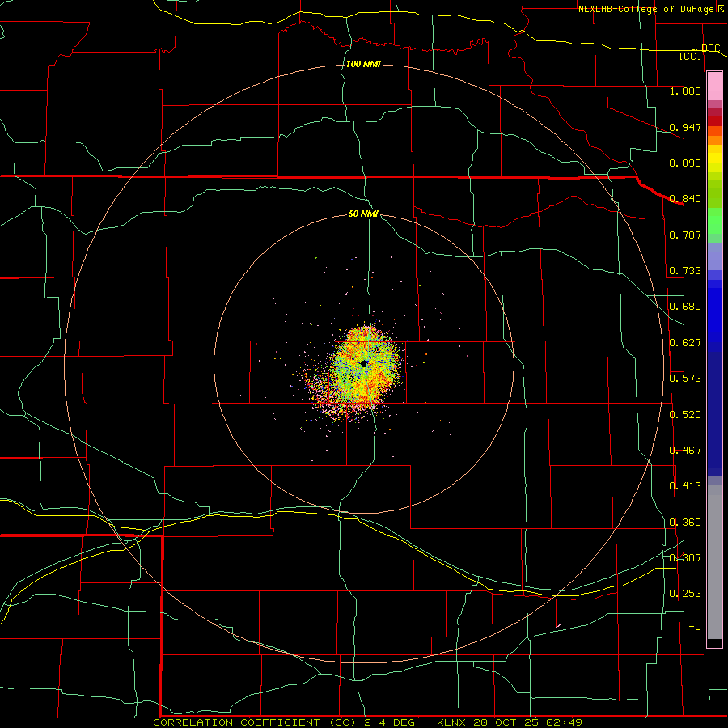Screen dimensions: 728x728
Task: Click the 1.000 scale value
Action: coord(685,91)
